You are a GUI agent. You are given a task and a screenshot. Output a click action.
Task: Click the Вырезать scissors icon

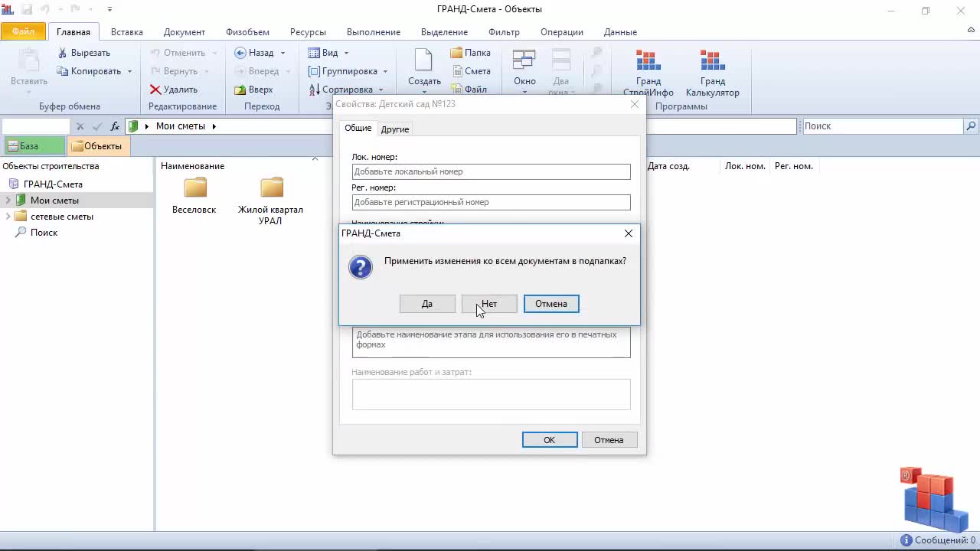click(63, 53)
